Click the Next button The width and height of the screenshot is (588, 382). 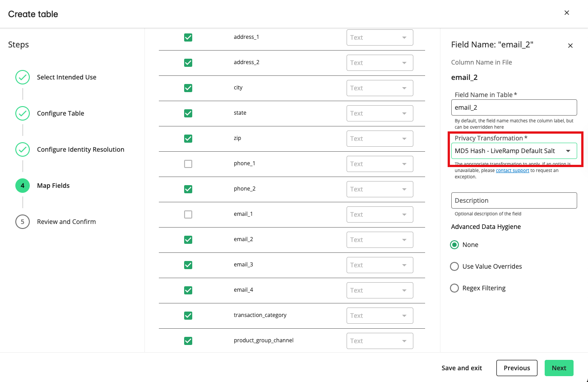pos(559,368)
